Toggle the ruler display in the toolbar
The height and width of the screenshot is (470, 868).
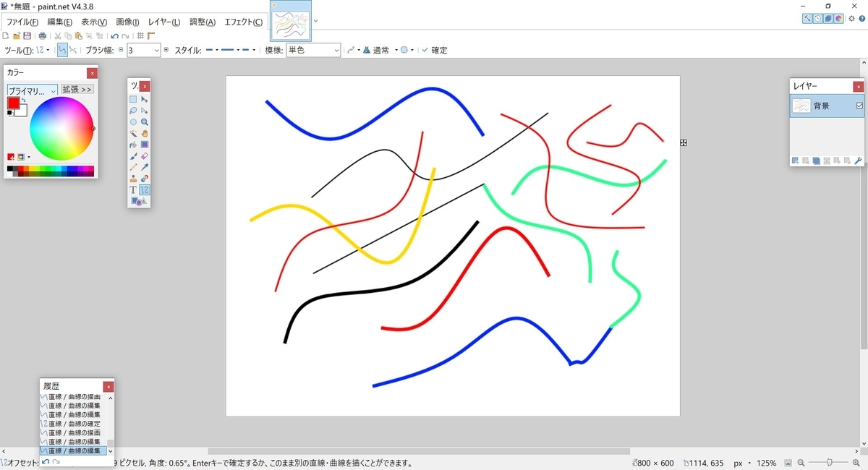tap(150, 35)
